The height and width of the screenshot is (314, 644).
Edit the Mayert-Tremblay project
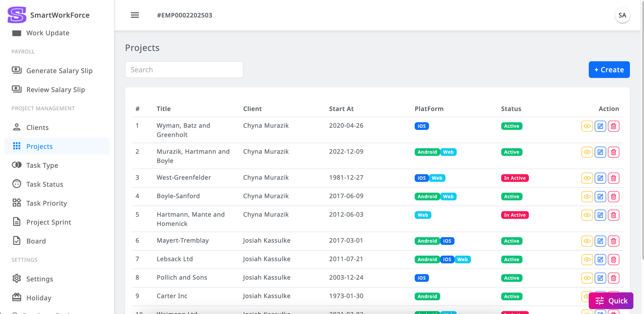[600, 241]
